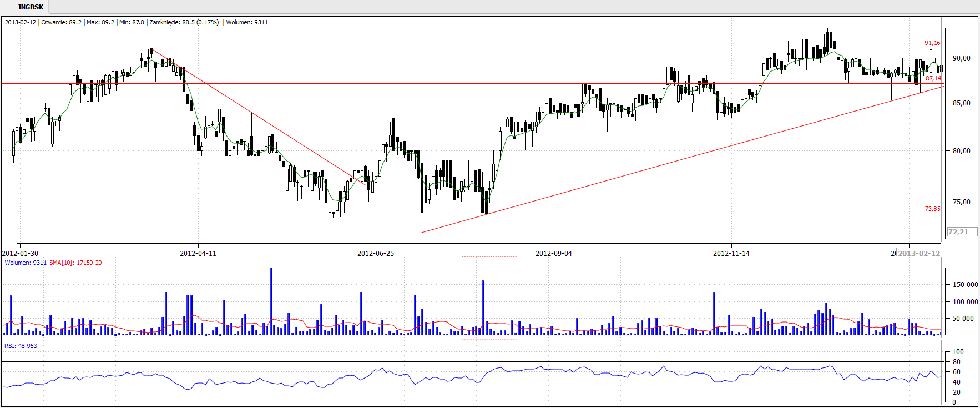Click the 2012-04-11 date axis label
980x408 pixels.
tap(198, 253)
